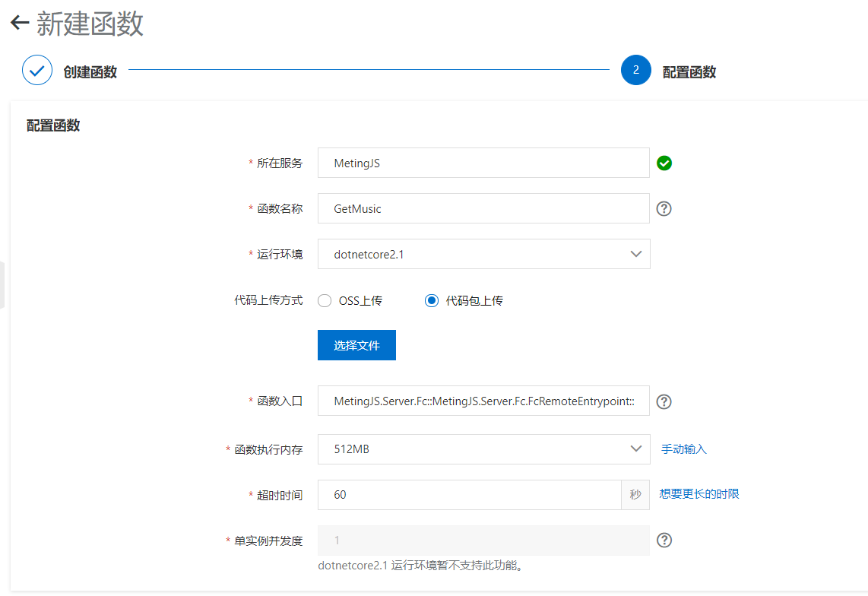Select the OSS上传 radio button

click(x=325, y=300)
